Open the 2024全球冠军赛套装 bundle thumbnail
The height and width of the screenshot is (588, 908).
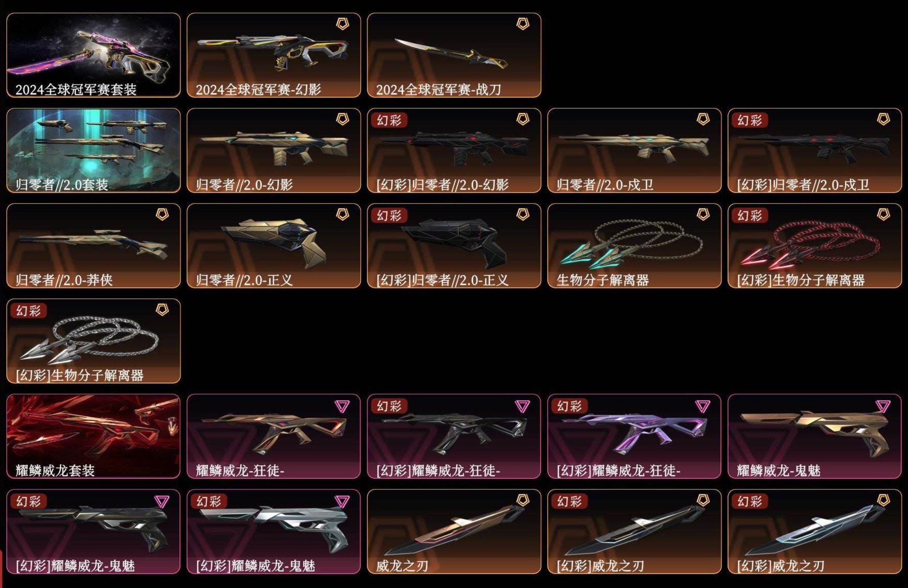(93, 55)
